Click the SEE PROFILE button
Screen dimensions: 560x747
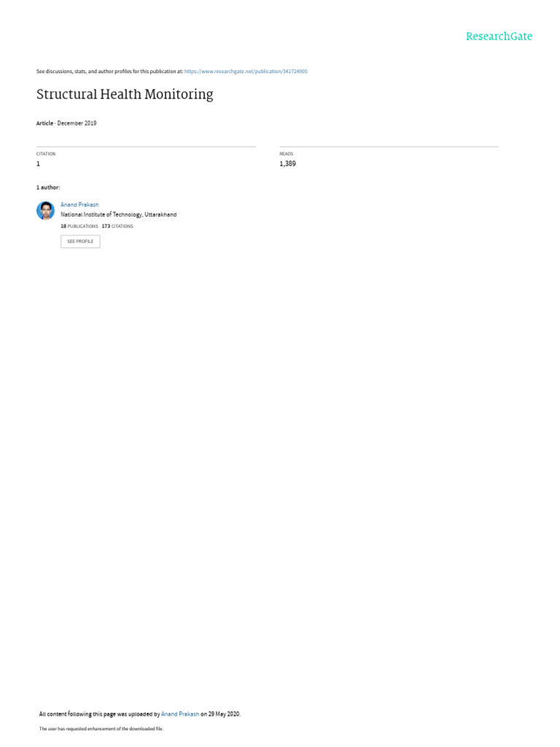pyautogui.click(x=80, y=241)
